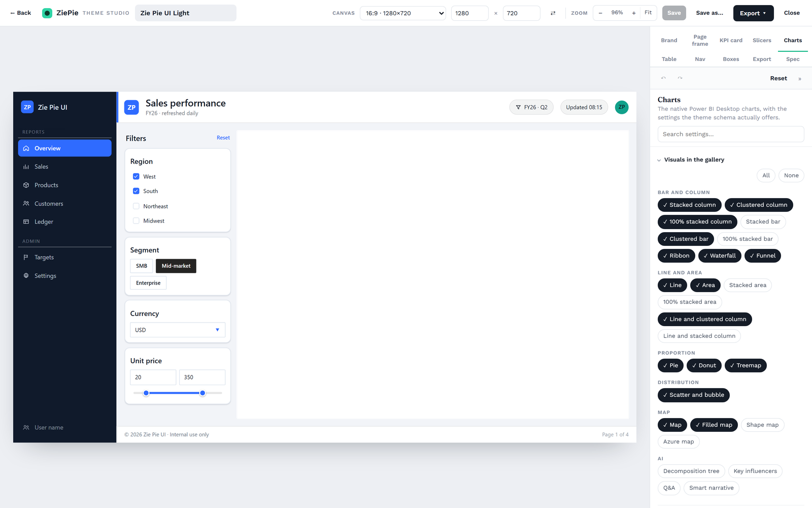Collapse the panel with the double chevron
This screenshot has width=812, height=508.
pyautogui.click(x=800, y=79)
